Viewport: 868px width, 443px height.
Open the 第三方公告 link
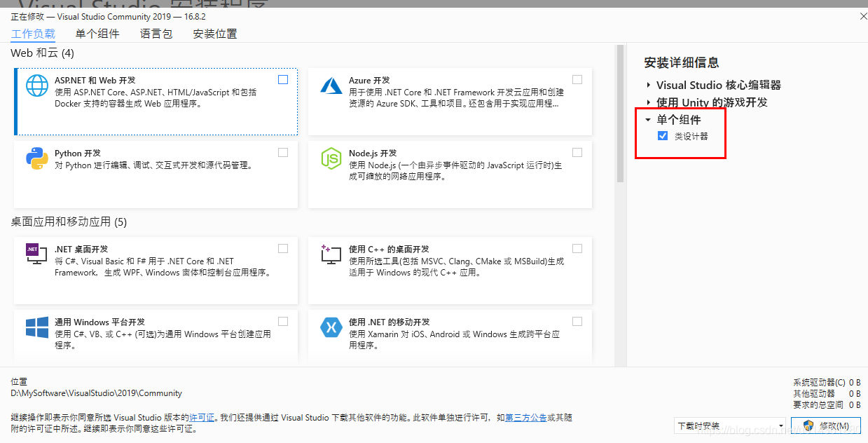pyautogui.click(x=526, y=418)
